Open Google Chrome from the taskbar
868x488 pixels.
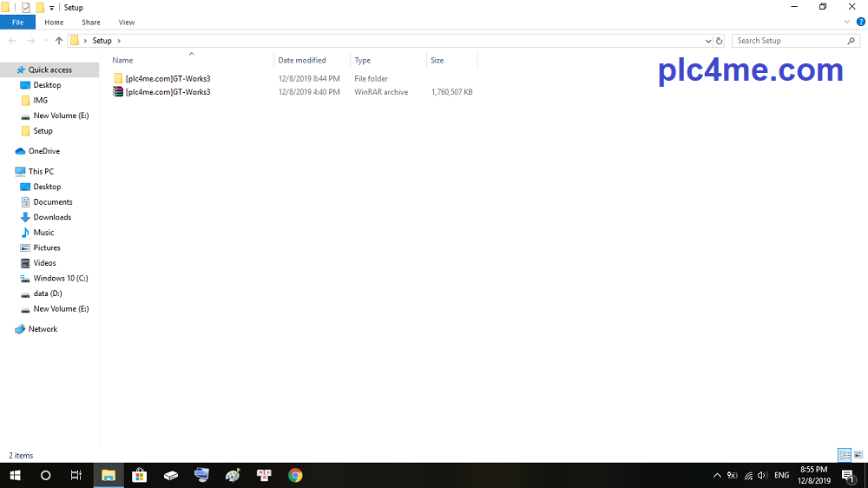[295, 475]
